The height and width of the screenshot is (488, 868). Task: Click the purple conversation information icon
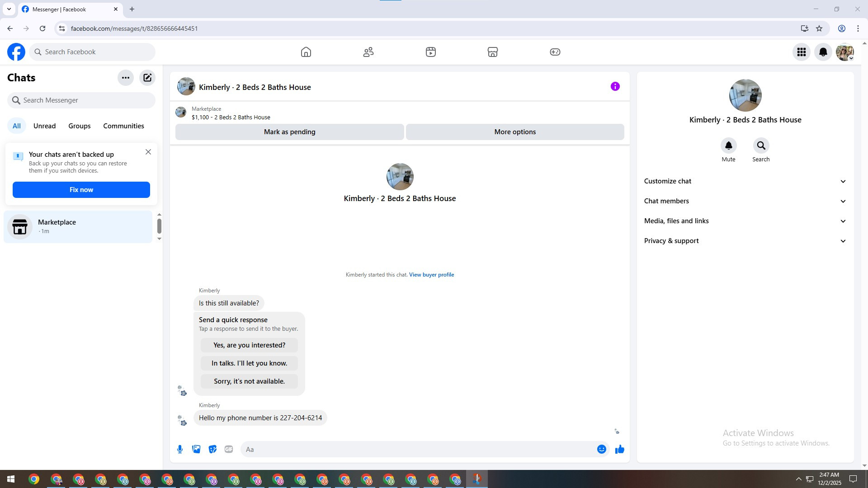615,86
